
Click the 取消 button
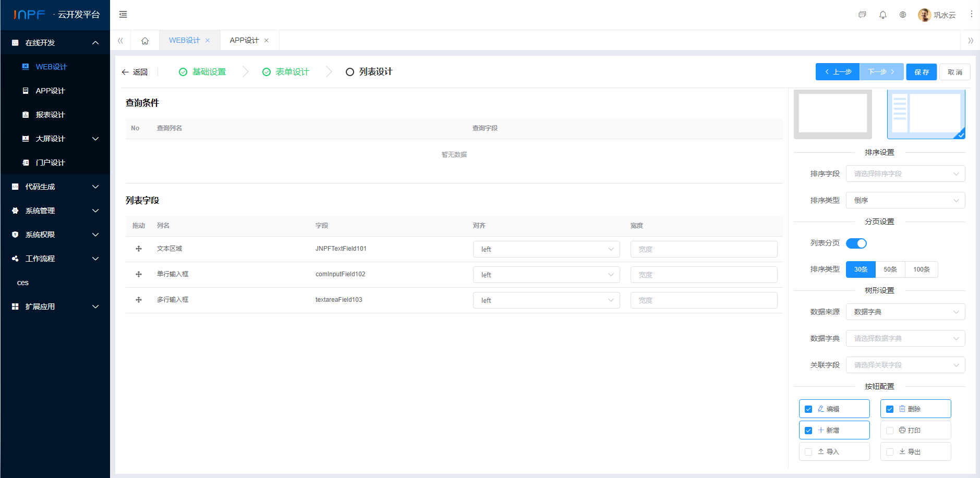955,72
